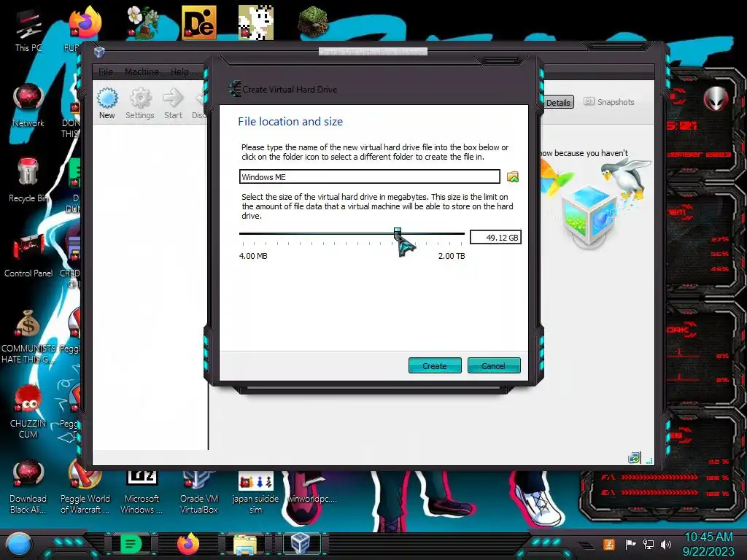Click the Start arrow in VirtualBox toolbar
747x560 pixels.
click(173, 104)
